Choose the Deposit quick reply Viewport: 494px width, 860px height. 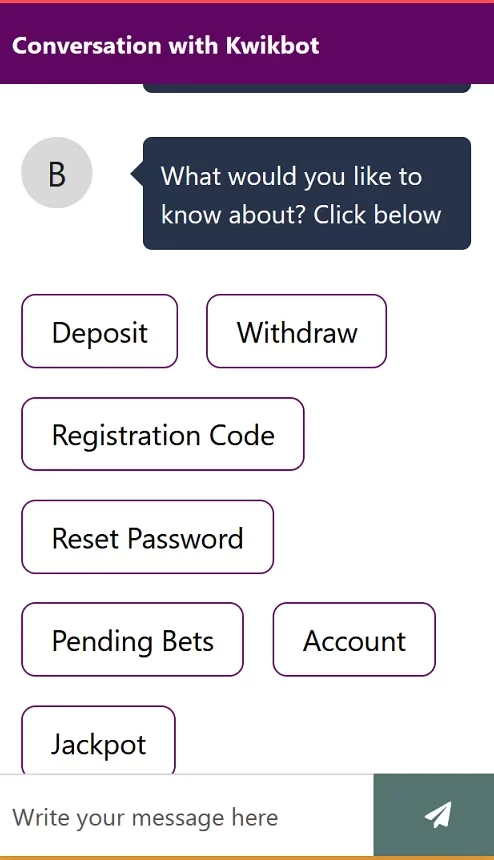[100, 331]
